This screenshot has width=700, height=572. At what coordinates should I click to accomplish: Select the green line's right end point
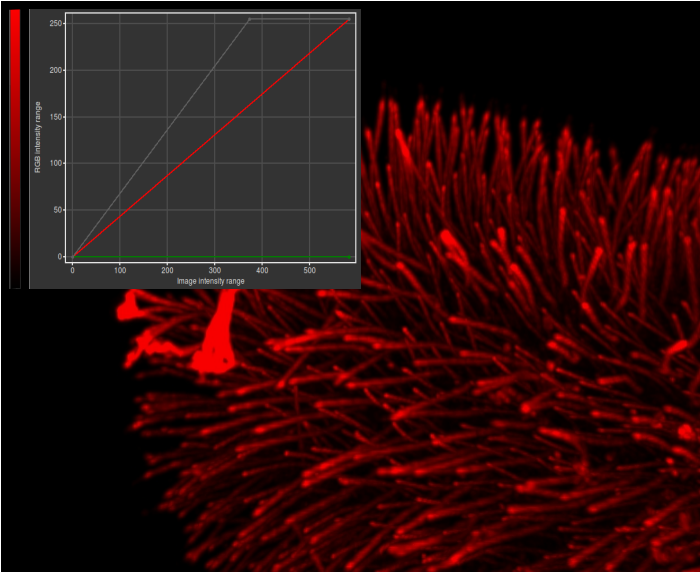(349, 257)
